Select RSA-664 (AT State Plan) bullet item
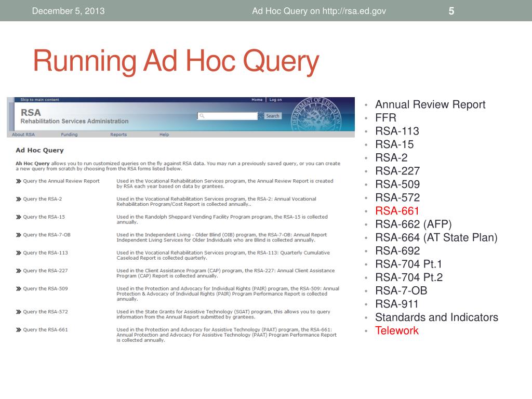Viewport: 532px width, 399px height. tap(436, 237)
